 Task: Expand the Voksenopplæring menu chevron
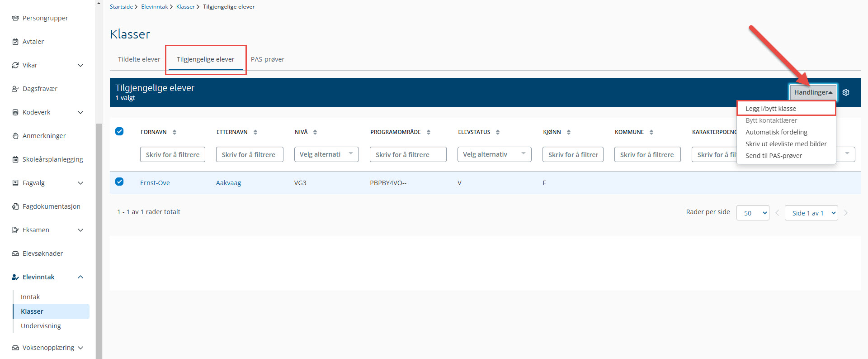80,348
